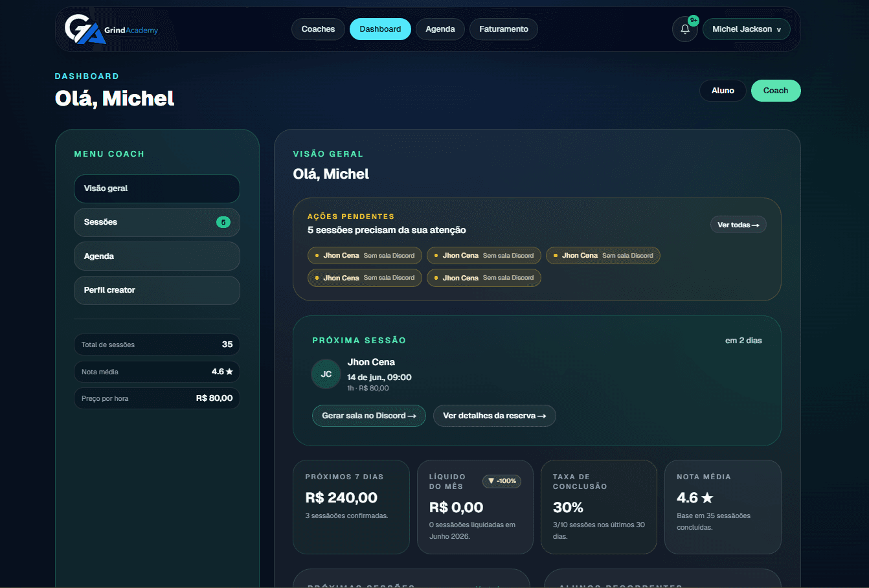Image resolution: width=869 pixels, height=588 pixels.
Task: Open Sessões in the Menu Coach
Action: [157, 222]
